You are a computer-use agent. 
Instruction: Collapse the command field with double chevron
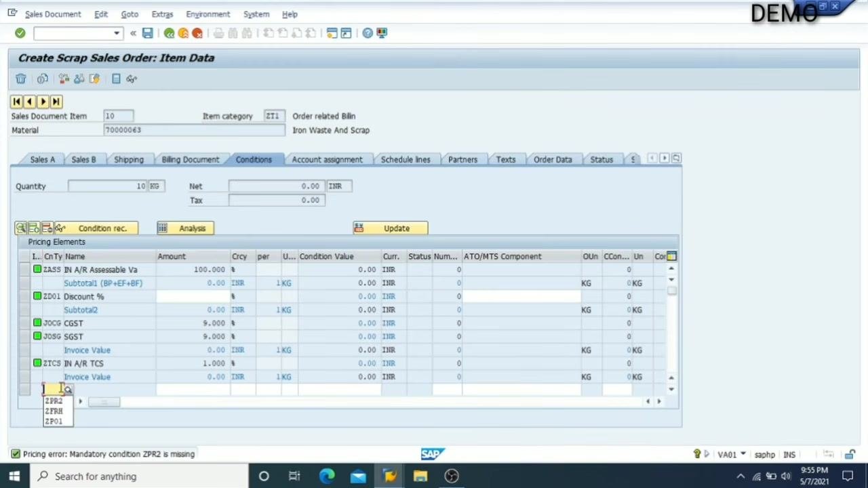pos(133,33)
